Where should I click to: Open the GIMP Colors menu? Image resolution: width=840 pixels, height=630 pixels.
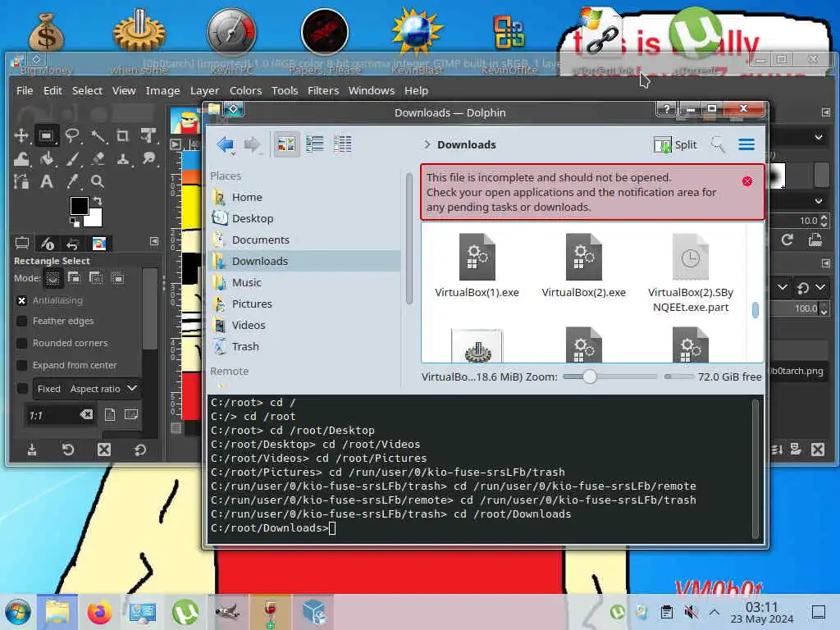246,90
